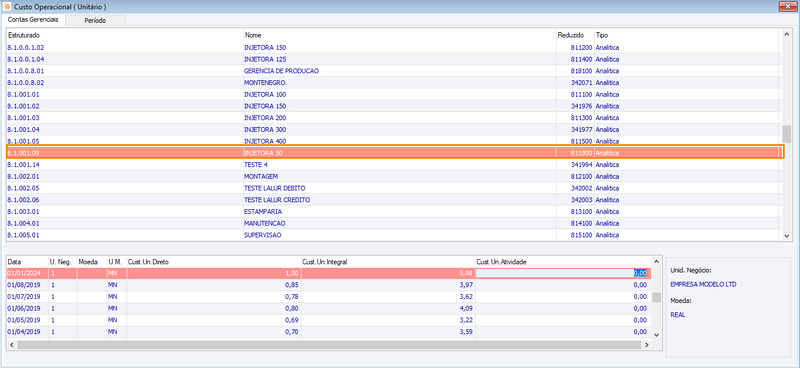
Task: Select the MANUTENCAO account row
Action: (393, 224)
